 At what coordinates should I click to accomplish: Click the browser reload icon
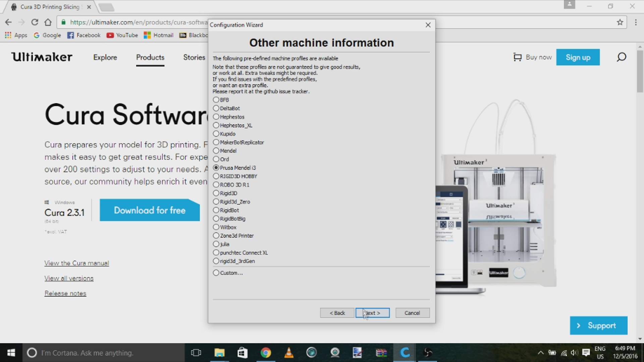[35, 22]
